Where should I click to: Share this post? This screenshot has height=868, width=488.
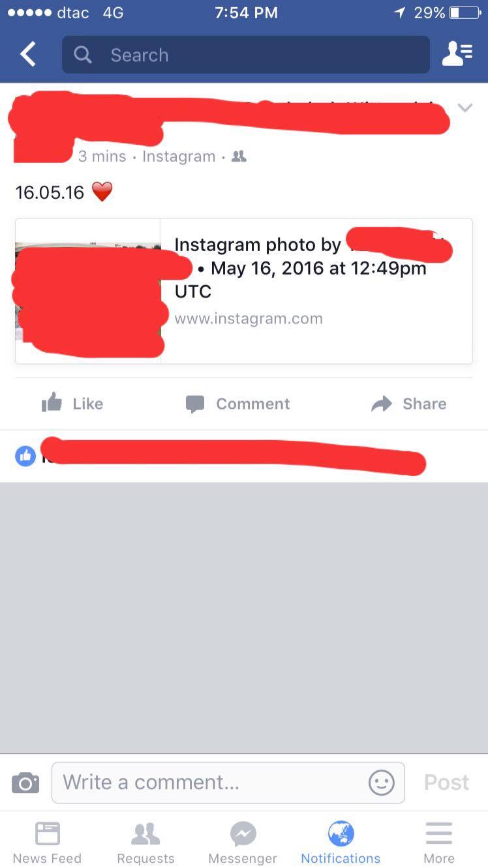coord(409,404)
